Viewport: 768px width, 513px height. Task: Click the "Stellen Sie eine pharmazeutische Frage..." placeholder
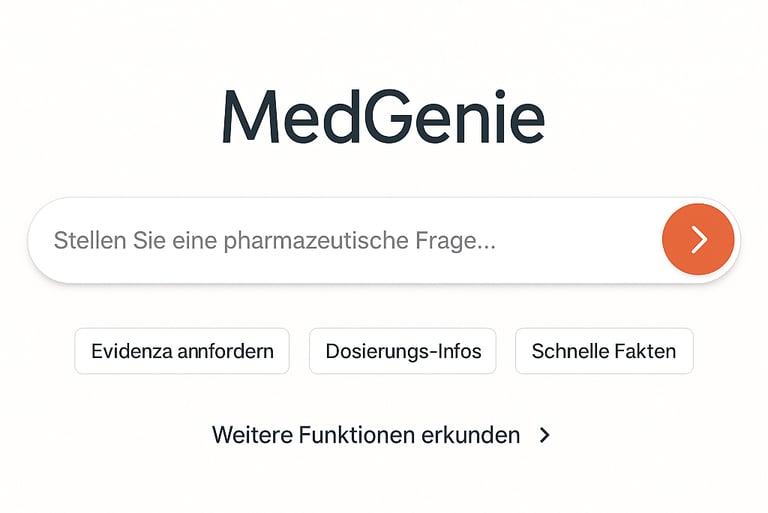pos(274,240)
